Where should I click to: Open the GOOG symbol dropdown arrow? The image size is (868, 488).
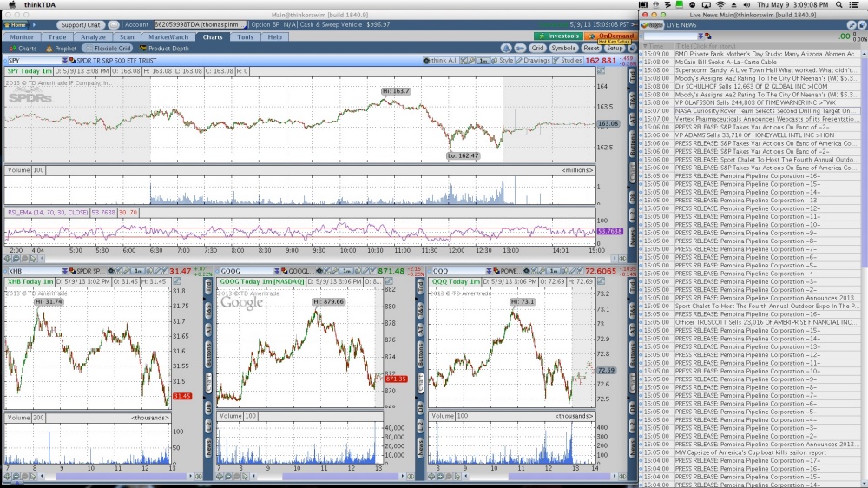tap(277, 271)
